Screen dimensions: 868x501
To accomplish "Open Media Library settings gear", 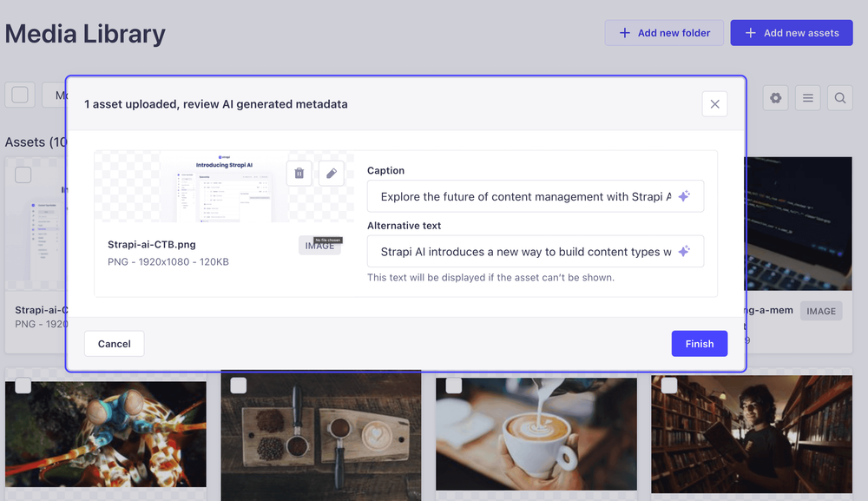I will coord(775,98).
